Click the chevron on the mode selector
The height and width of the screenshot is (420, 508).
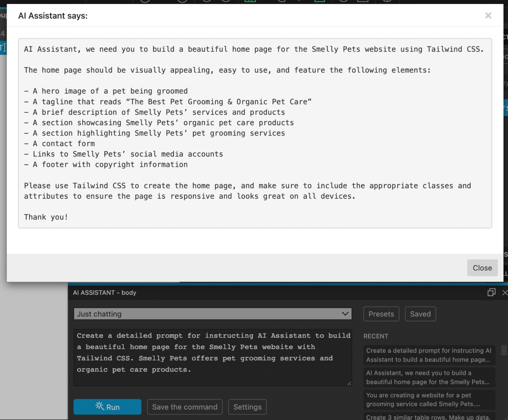[x=345, y=314]
